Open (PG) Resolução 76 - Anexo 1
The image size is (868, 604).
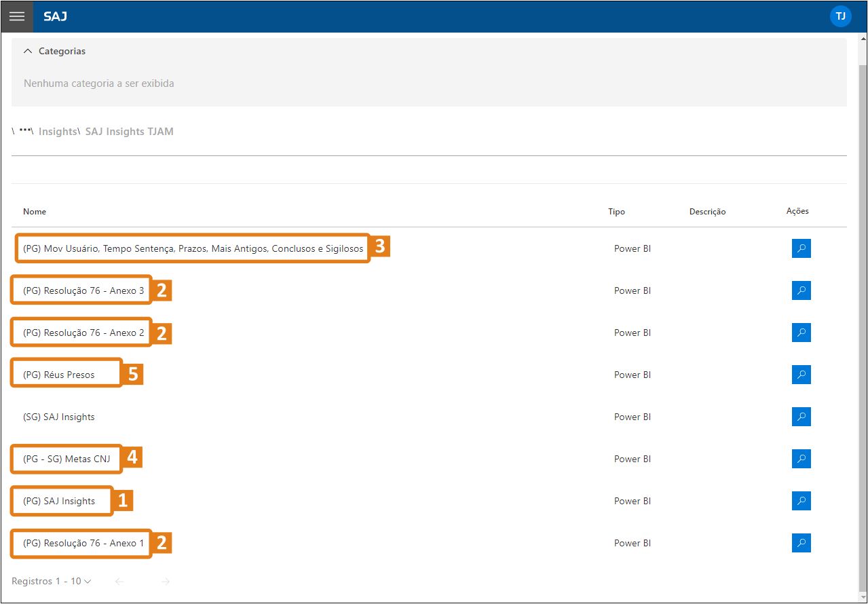coord(83,543)
